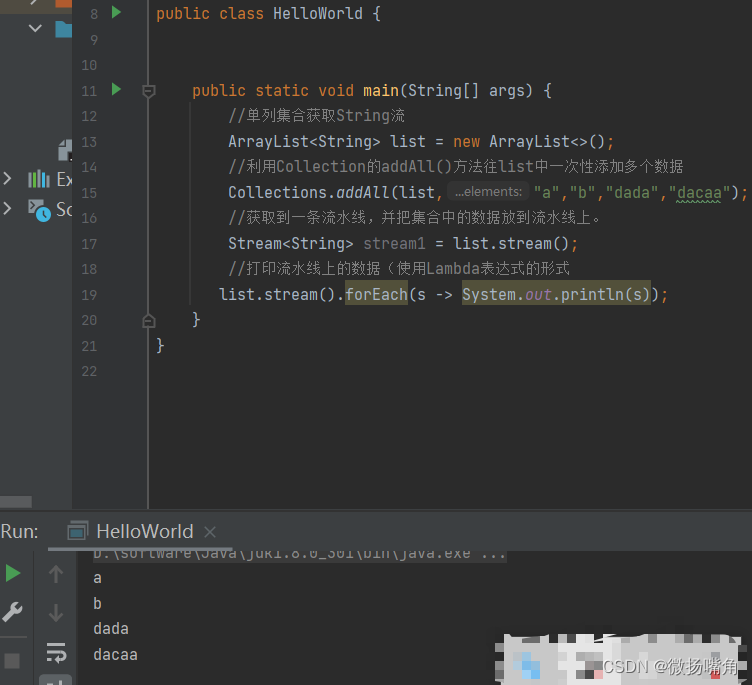Toggle soft-wrap in the Run console

tap(56, 653)
